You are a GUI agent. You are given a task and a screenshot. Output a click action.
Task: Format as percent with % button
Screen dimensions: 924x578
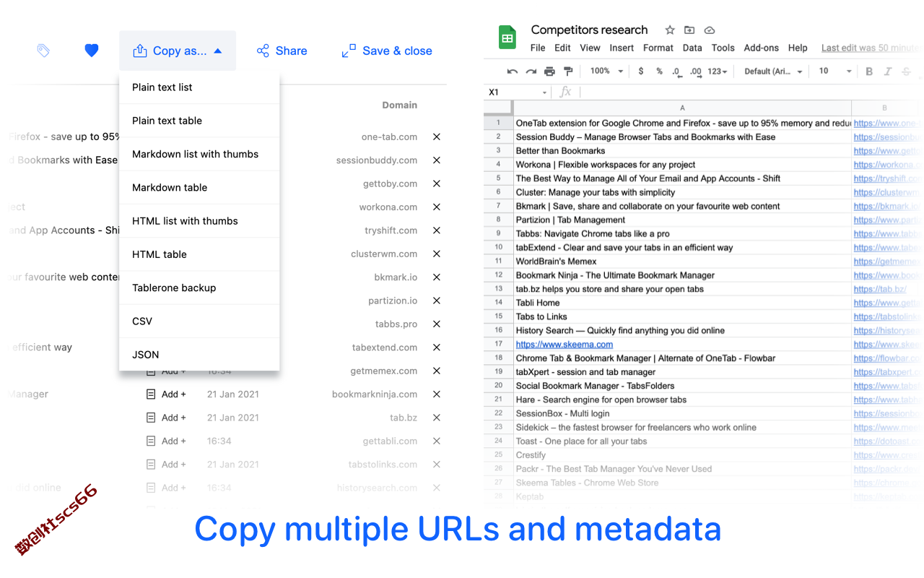tap(659, 72)
